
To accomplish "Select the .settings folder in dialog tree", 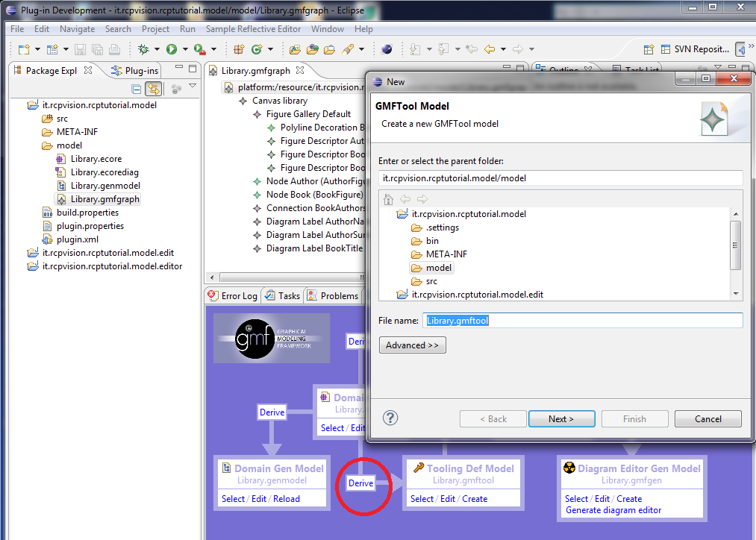I will pos(435,227).
